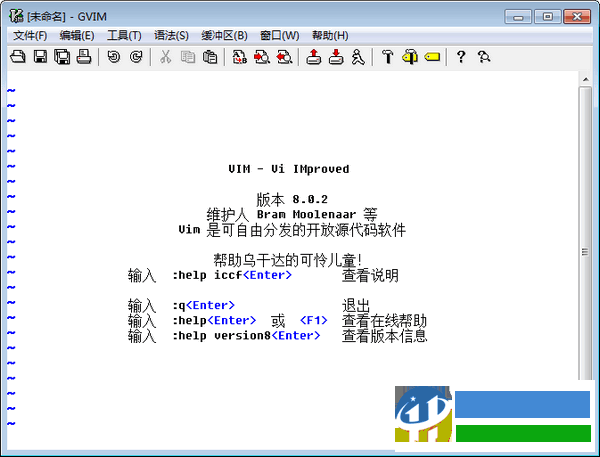
Task: Open the 工具(T) menu
Action: (x=124, y=36)
